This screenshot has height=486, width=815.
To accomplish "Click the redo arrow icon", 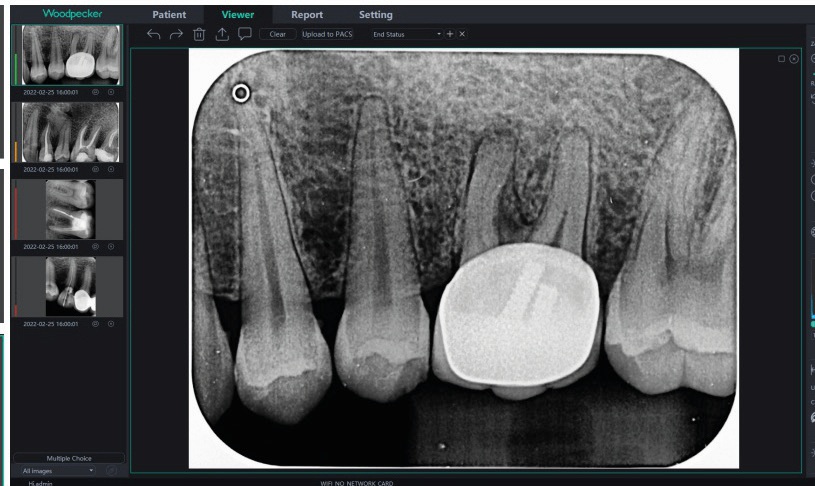I will (x=176, y=34).
